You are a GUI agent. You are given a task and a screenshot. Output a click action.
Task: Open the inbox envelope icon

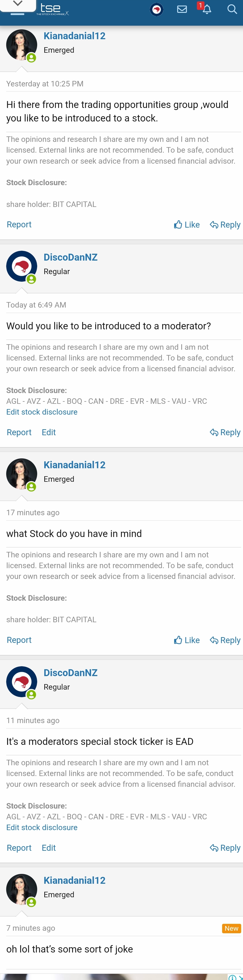[182, 9]
